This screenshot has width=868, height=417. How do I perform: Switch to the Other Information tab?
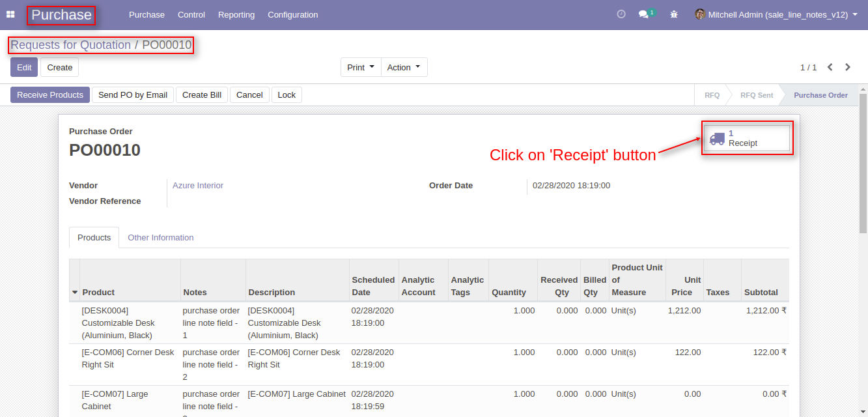[x=161, y=238]
